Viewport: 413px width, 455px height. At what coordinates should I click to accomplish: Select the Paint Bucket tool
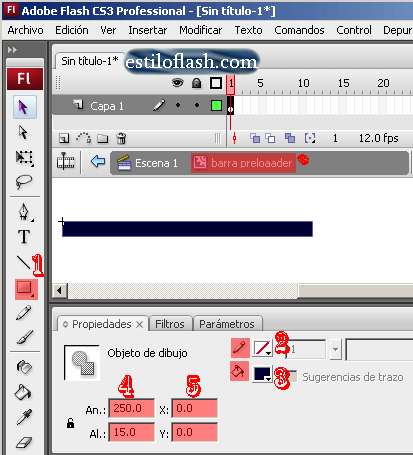(x=23, y=392)
